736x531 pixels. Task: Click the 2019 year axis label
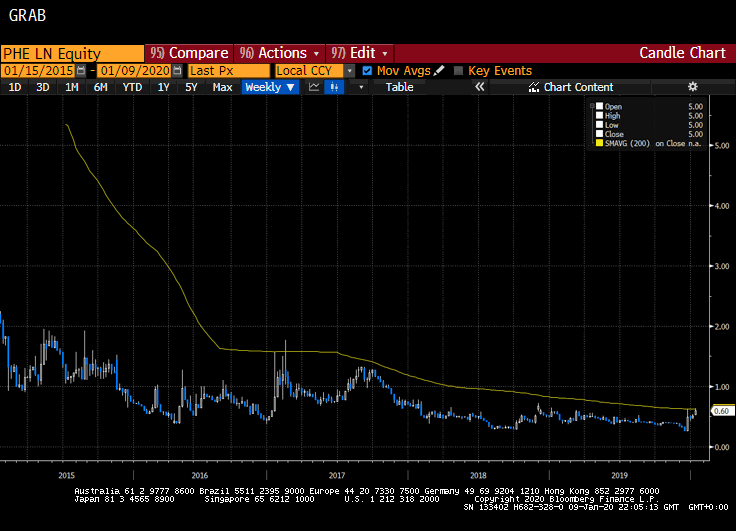click(620, 475)
